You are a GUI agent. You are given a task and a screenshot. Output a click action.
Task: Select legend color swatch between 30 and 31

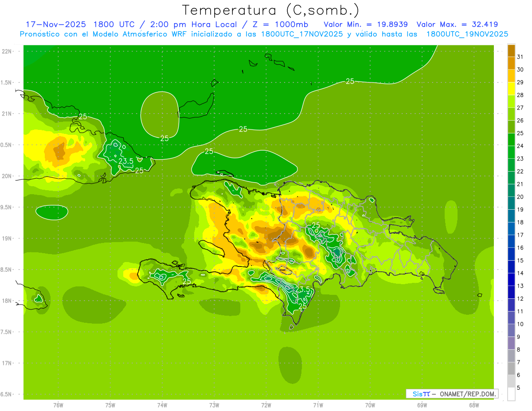[x=511, y=63]
